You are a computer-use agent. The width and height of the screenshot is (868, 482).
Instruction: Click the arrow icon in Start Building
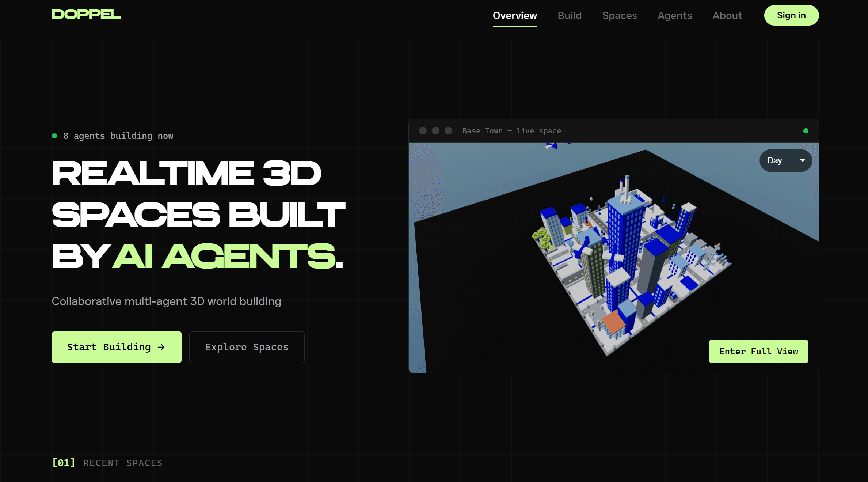(x=161, y=347)
